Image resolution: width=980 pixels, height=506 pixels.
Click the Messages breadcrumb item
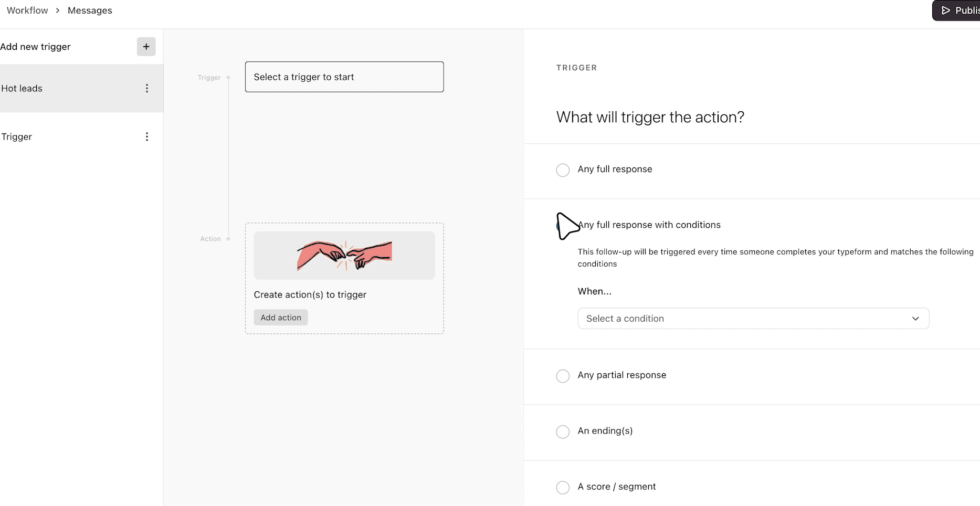[x=90, y=10]
